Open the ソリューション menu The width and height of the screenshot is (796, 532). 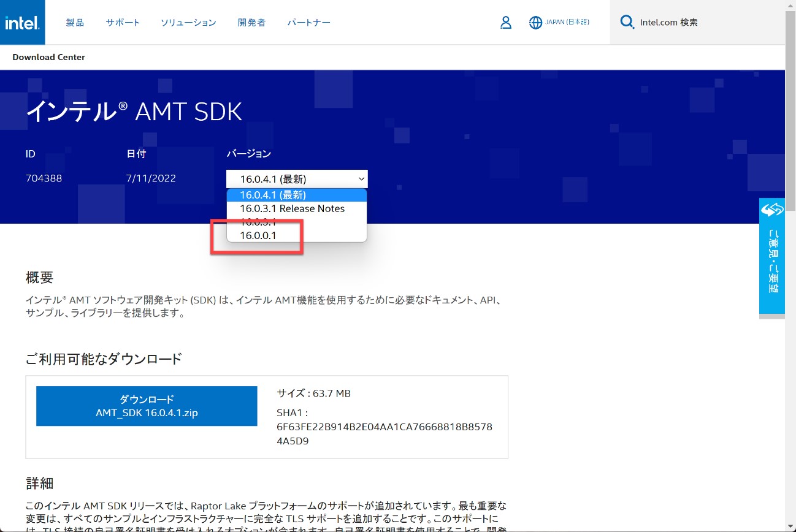188,23
